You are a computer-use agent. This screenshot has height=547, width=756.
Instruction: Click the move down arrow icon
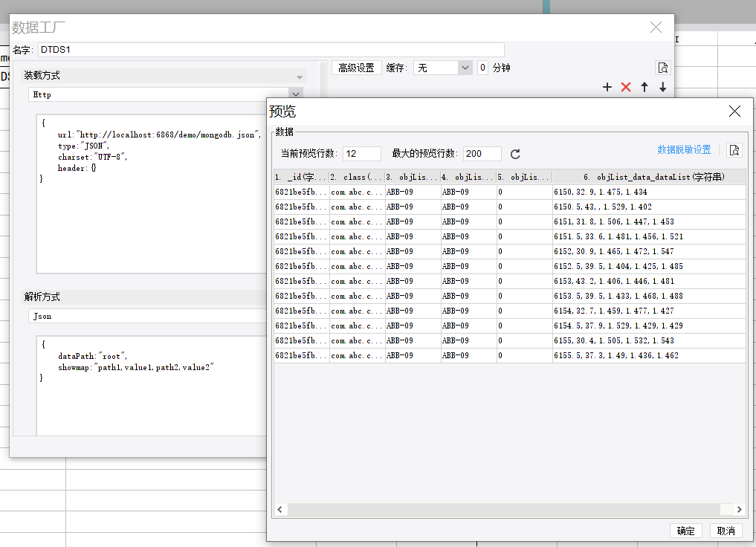[662, 87]
